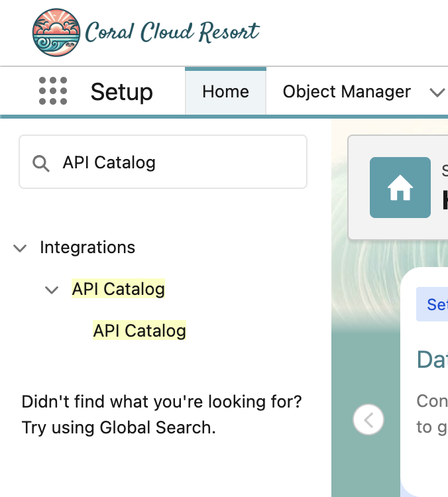Select the Integrations tree label
Viewport: 448px width, 497px height.
click(x=87, y=247)
